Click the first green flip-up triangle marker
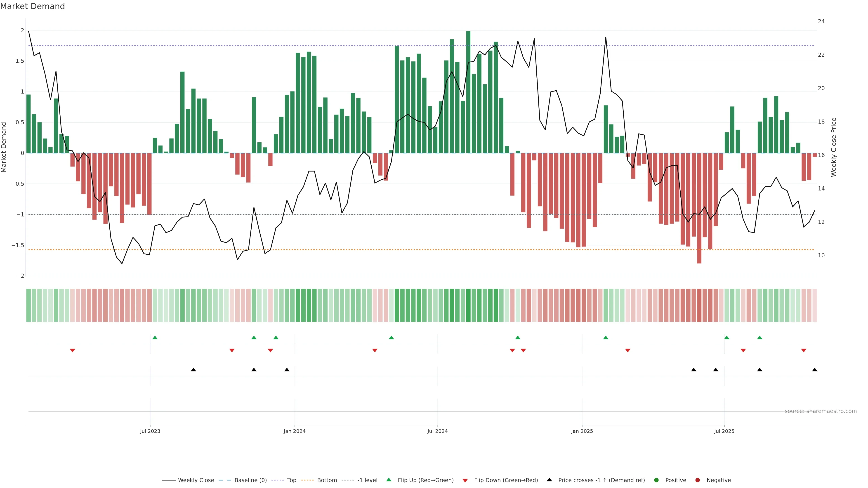The width and height of the screenshot is (868, 488). tap(155, 338)
